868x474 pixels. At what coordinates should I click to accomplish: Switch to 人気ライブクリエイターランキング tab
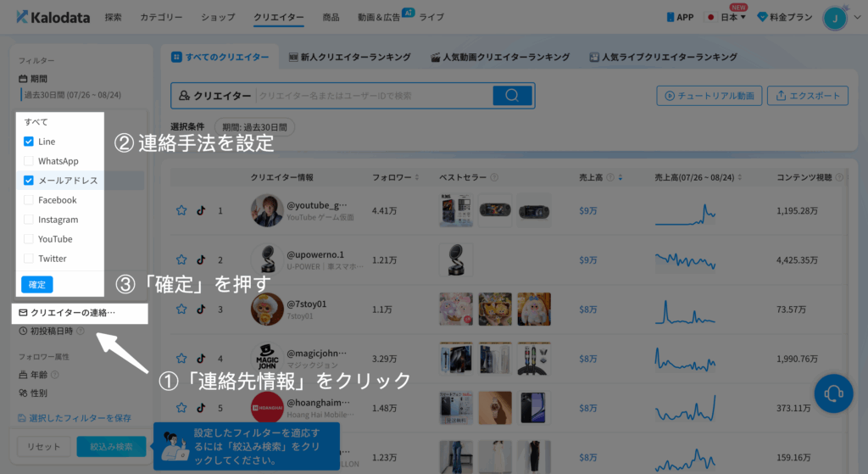click(x=663, y=57)
